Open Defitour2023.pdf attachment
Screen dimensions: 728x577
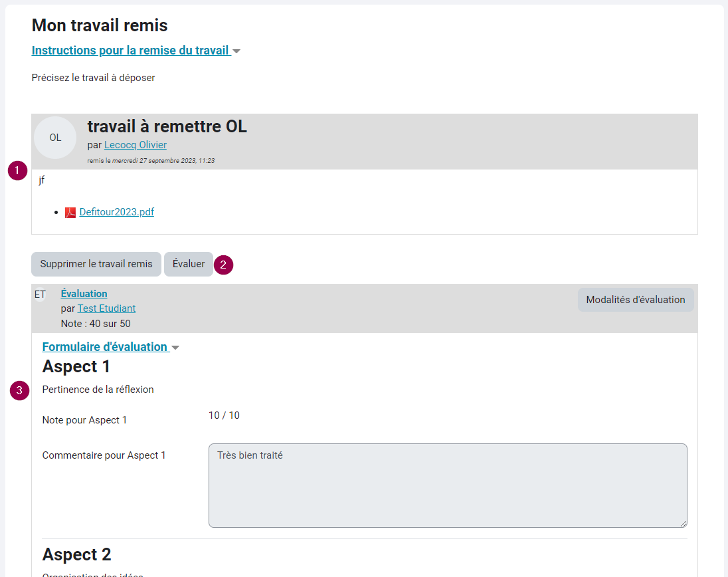[116, 212]
